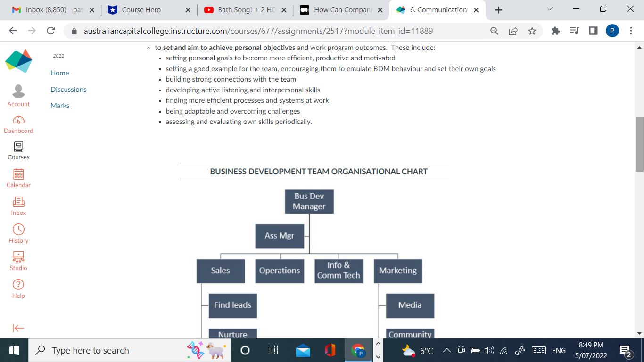
Task: Open the Chrome three-dot menu
Action: pos(631,31)
